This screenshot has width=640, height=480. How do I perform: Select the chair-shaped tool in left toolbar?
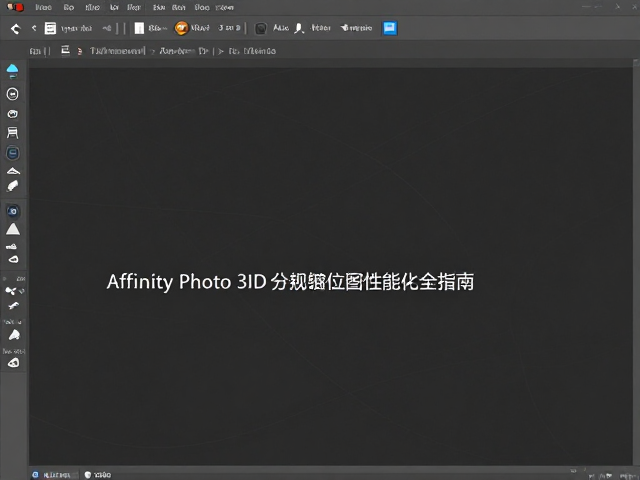coord(13,133)
